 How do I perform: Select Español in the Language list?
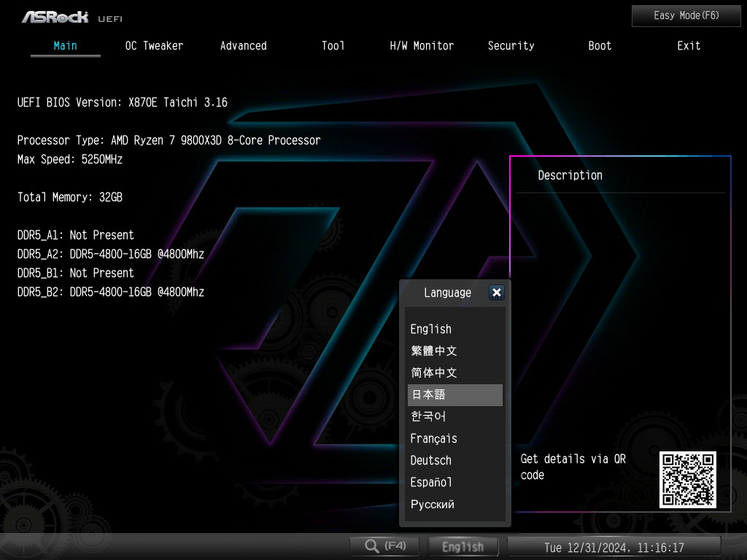click(x=455, y=483)
